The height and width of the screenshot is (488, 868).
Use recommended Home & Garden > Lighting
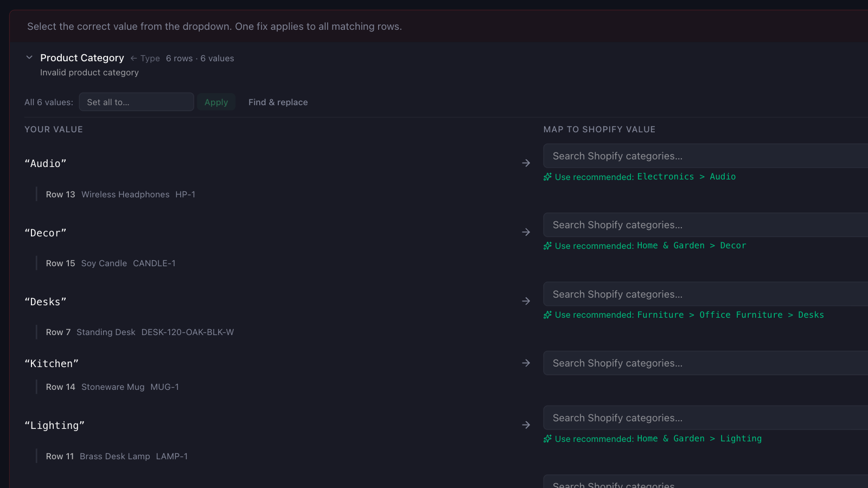pyautogui.click(x=653, y=439)
